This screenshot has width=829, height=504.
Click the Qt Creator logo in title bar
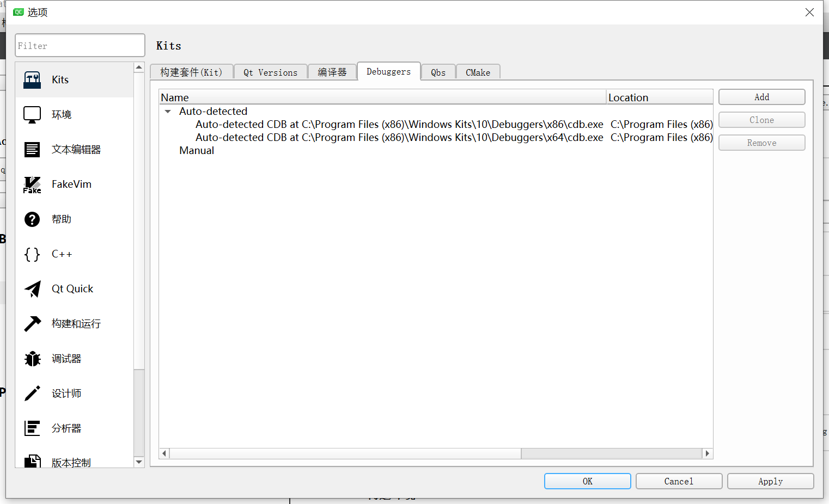point(19,12)
